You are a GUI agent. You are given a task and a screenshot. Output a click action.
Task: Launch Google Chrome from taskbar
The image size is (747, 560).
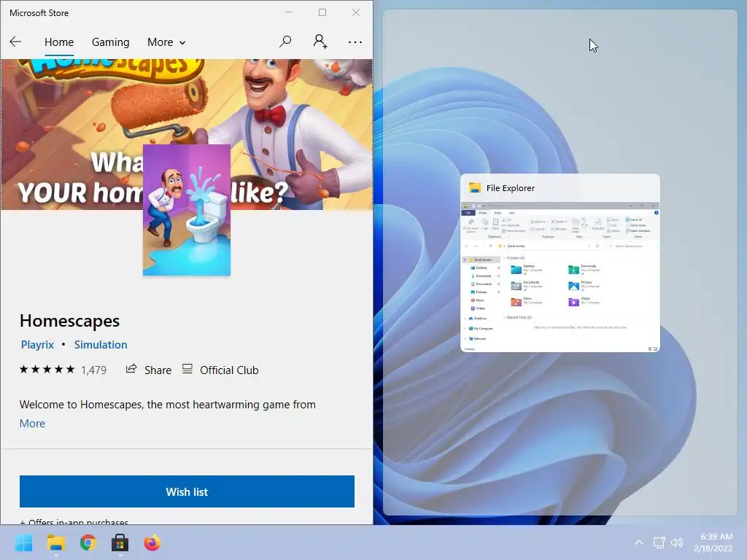pos(88,542)
